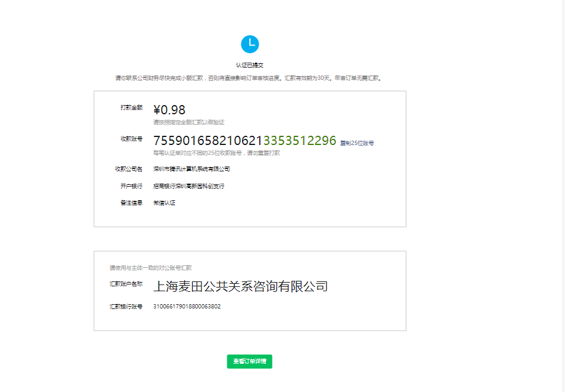Select the 认证已提交 heading text
The image size is (565, 392).
(250, 65)
